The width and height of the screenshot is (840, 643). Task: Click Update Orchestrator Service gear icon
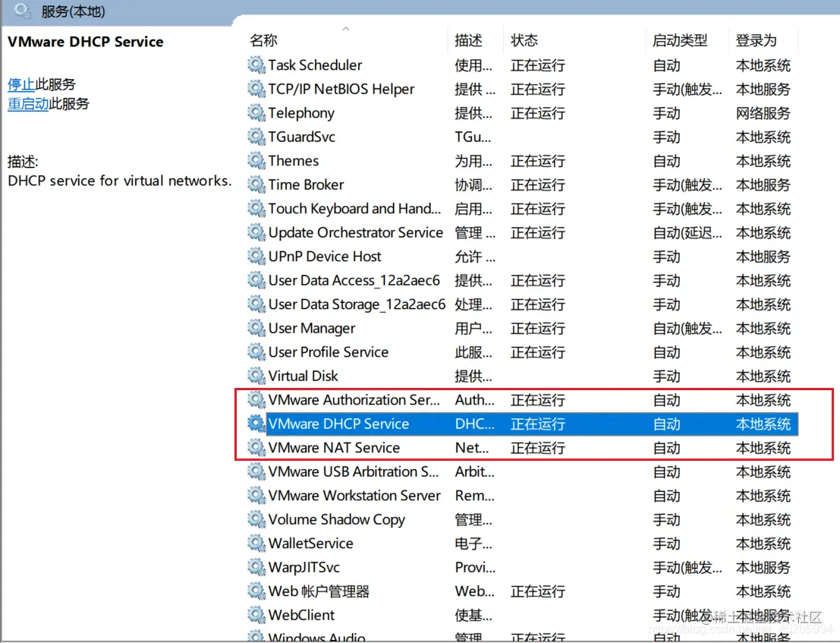coord(256,232)
